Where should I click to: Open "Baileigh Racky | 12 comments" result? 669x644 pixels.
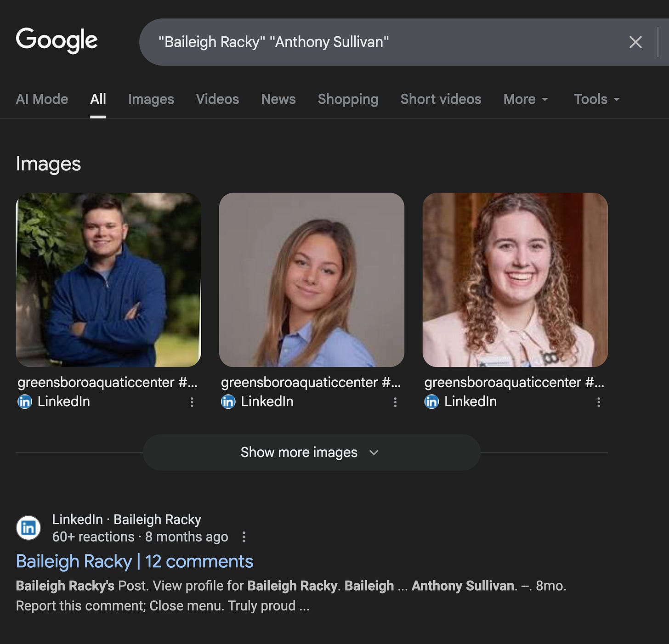tap(135, 561)
